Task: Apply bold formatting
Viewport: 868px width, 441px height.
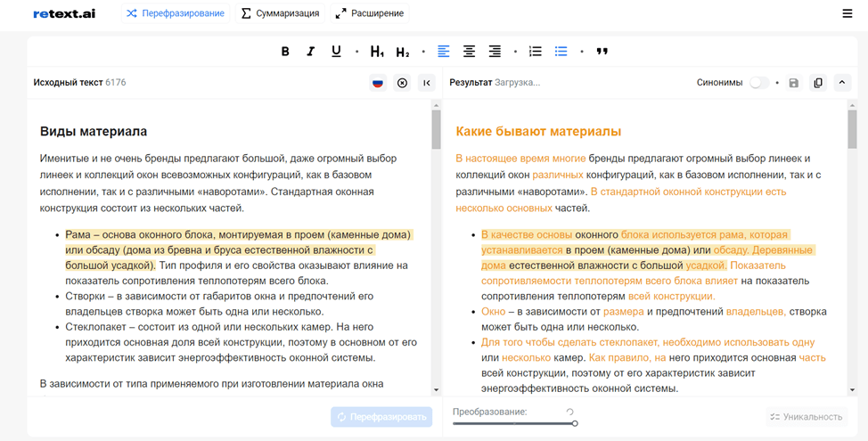Action: (285, 52)
